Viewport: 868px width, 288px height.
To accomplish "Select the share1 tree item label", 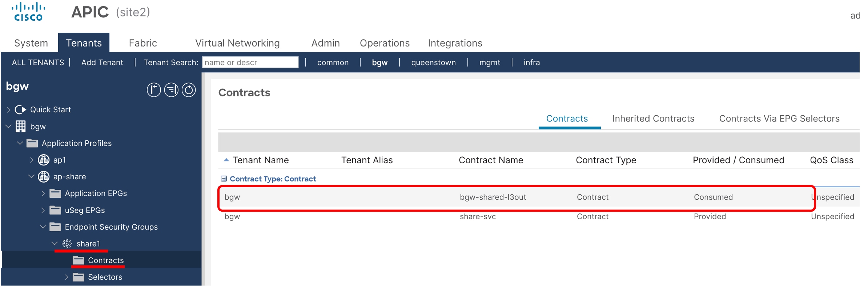I will point(88,243).
